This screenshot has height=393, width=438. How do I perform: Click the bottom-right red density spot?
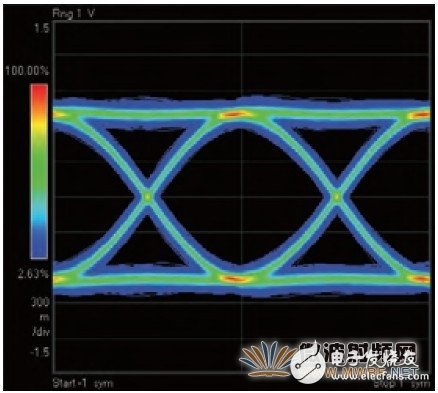pyautogui.click(x=421, y=279)
